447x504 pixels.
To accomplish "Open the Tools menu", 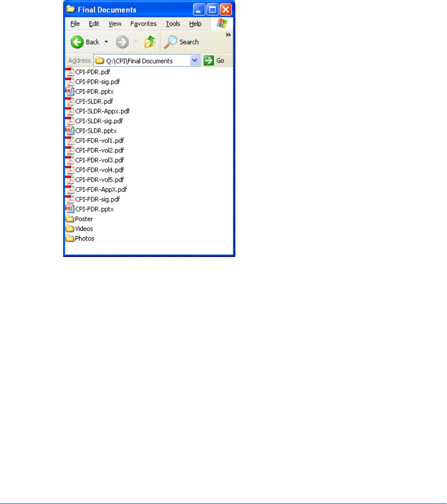I will (x=173, y=24).
